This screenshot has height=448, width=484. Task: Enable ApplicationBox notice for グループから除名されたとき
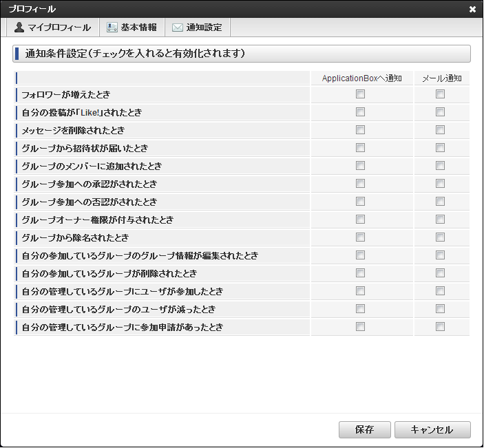[x=360, y=237]
